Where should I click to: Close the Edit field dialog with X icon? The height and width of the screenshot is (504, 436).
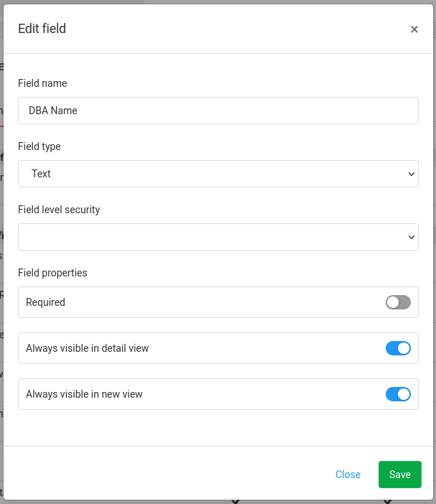(414, 29)
